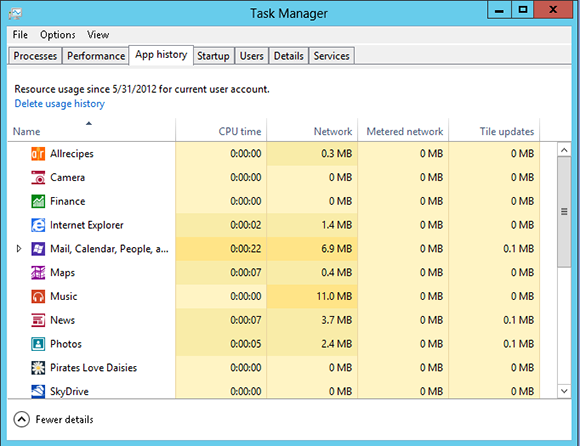580x446 pixels.
Task: Switch to the Performance tab
Action: click(x=96, y=56)
